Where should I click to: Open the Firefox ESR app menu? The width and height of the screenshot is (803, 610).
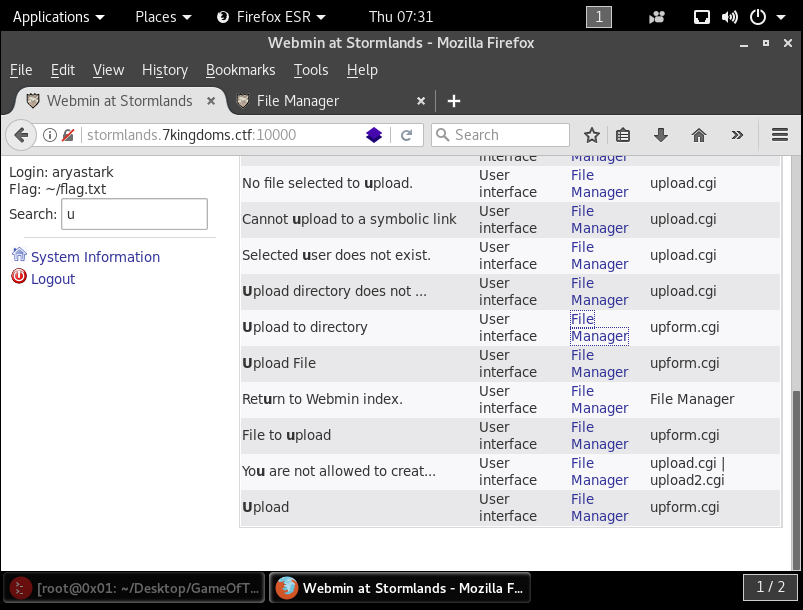coord(271,17)
